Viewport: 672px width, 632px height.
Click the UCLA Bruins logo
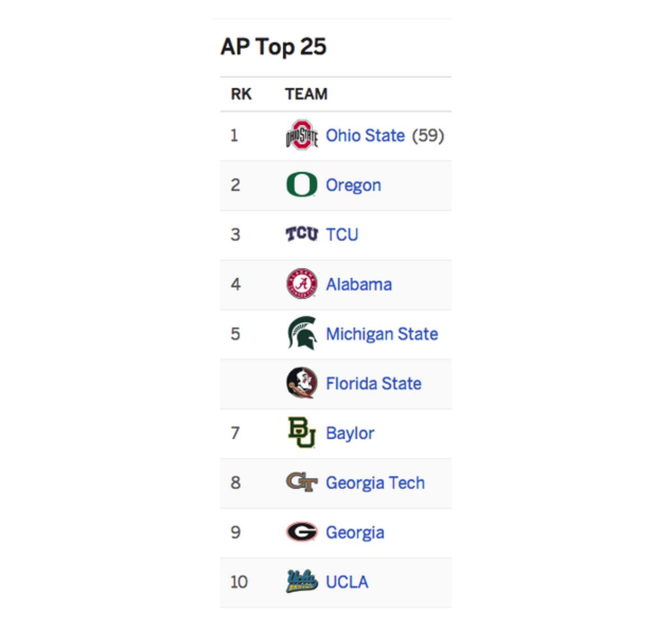[x=301, y=581]
